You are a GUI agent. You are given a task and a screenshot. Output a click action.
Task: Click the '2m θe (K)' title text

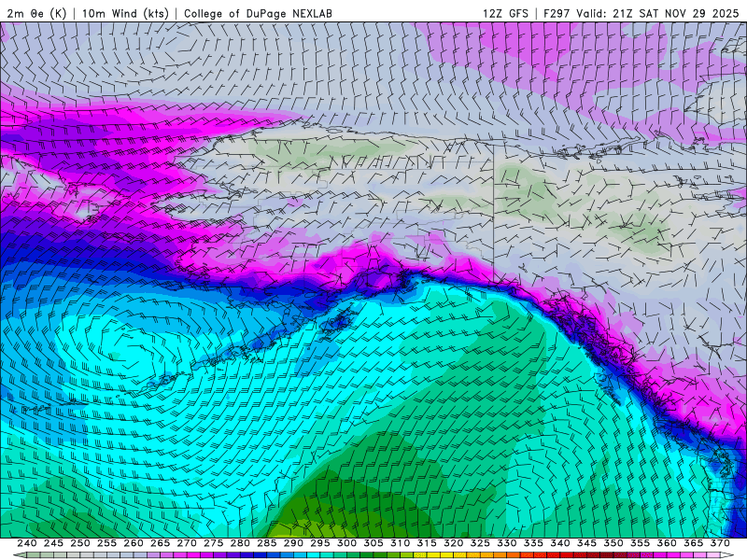point(36,13)
